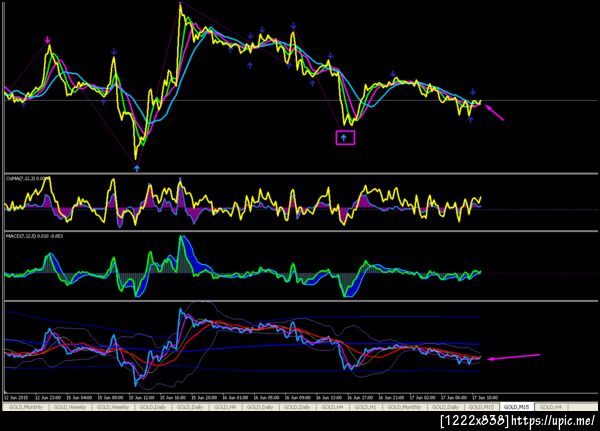600x431 pixels.
Task: Click the 16 Jun 17:00 time axis label
Action: coord(360,398)
